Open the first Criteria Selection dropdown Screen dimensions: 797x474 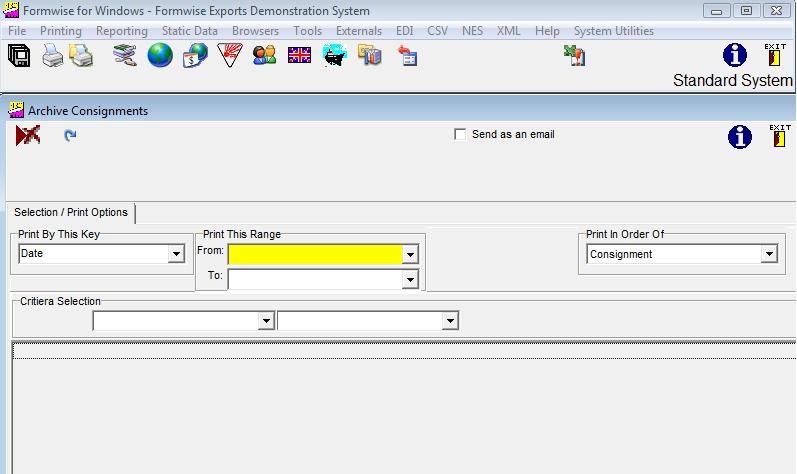pyautogui.click(x=265, y=321)
